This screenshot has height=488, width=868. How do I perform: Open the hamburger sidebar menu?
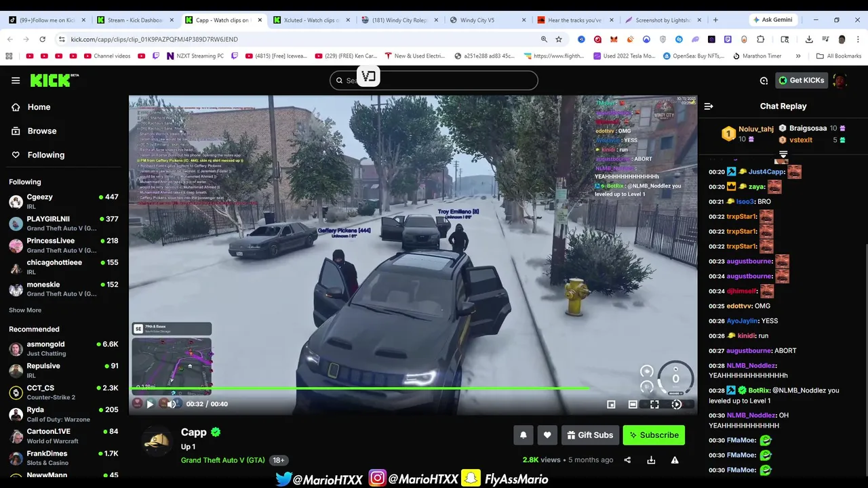16,81
